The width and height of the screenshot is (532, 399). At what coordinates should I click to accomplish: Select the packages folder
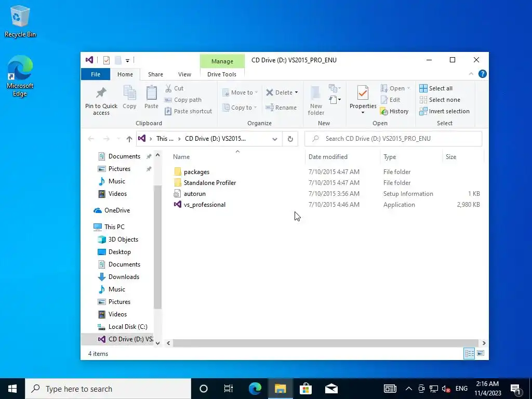(196, 171)
